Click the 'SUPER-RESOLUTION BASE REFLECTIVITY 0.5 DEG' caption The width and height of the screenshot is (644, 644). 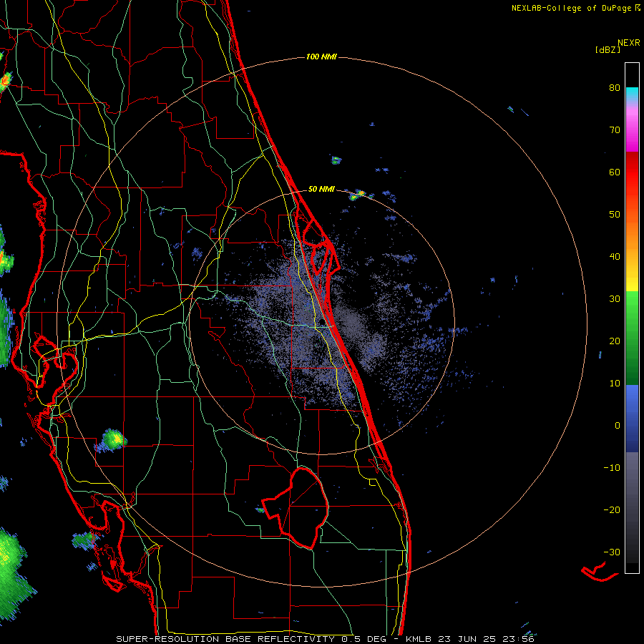[251, 639]
